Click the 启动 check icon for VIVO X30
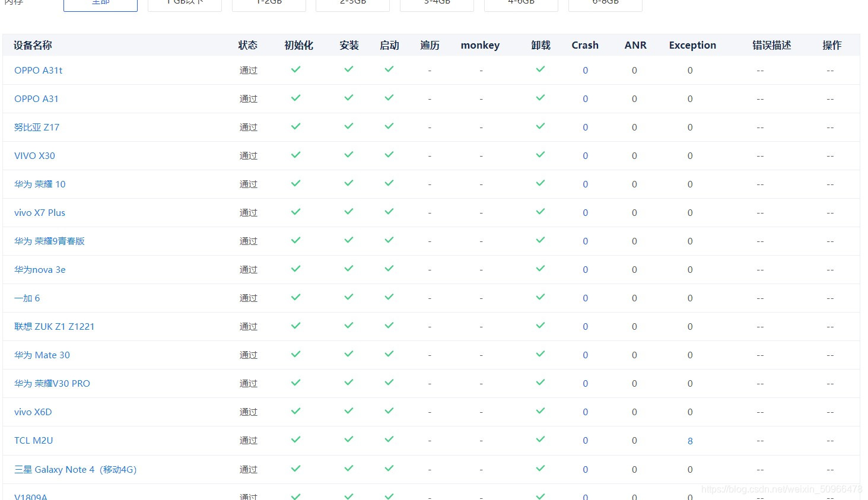The image size is (868, 500). tap(389, 155)
